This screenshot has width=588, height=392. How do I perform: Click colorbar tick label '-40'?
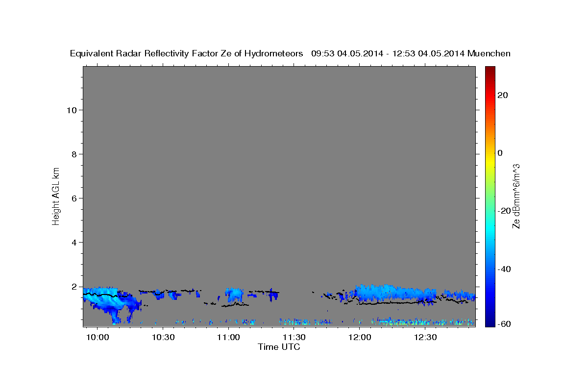pyautogui.click(x=503, y=269)
